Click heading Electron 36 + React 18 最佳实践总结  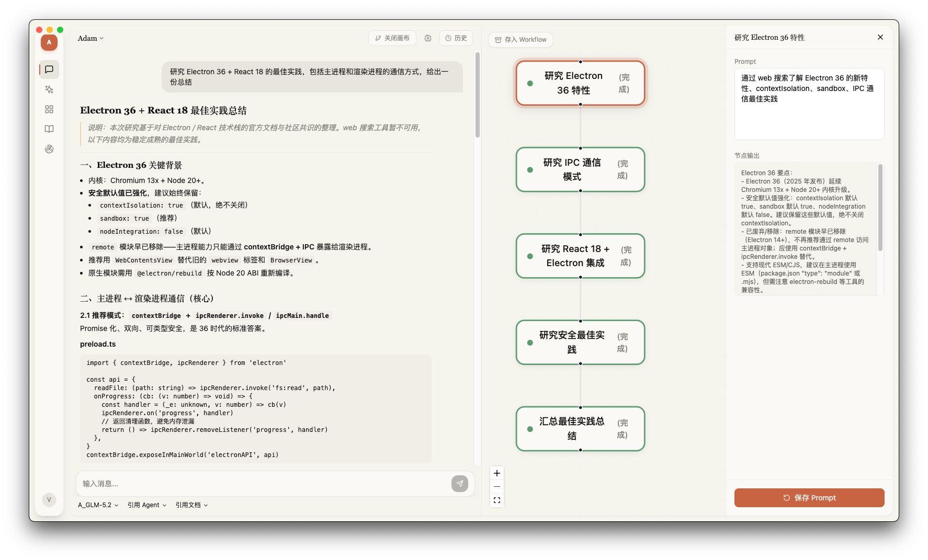pyautogui.click(x=163, y=110)
